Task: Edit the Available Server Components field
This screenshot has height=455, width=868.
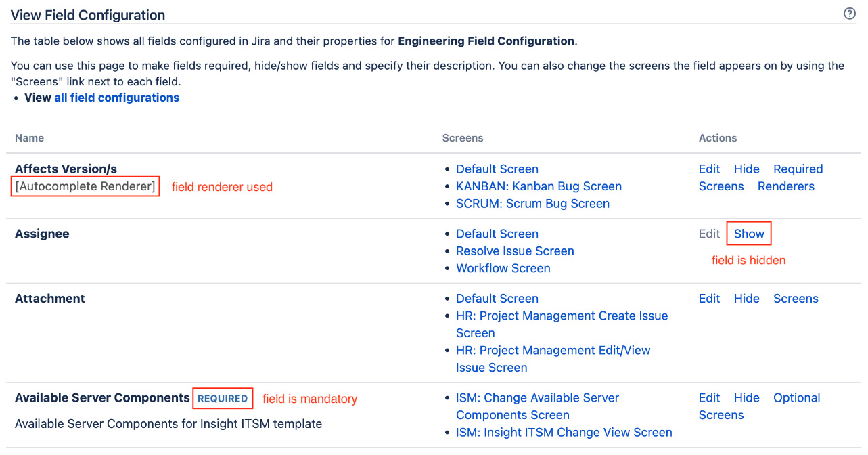Action: click(708, 397)
